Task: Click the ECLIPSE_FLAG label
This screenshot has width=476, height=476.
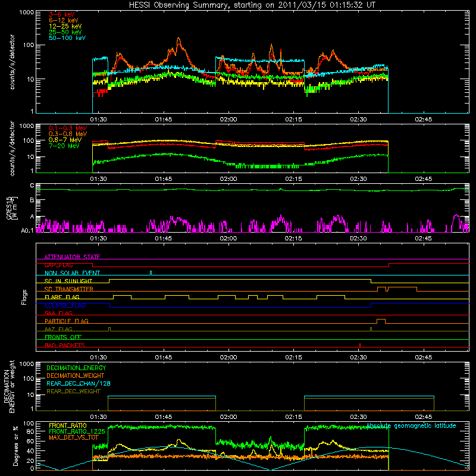Action: coord(65,305)
